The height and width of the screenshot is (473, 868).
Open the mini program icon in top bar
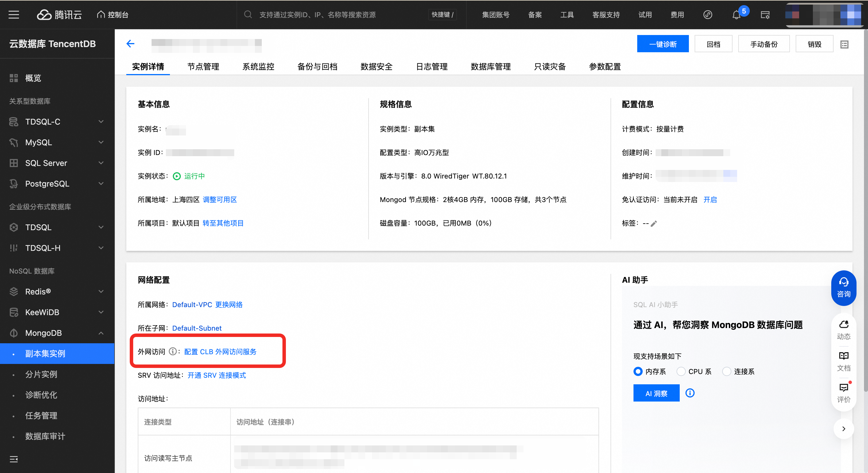(x=708, y=14)
